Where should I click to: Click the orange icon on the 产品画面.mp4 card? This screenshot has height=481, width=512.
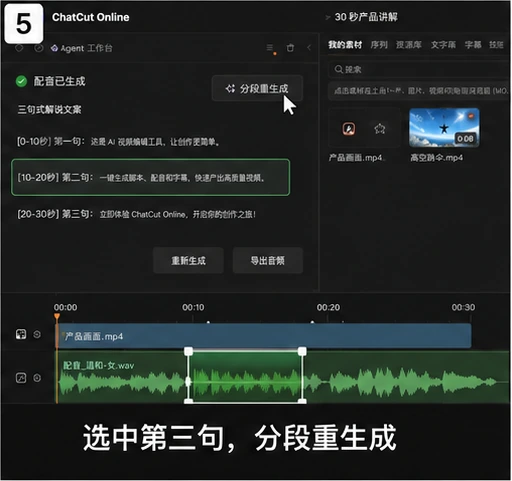[349, 129]
